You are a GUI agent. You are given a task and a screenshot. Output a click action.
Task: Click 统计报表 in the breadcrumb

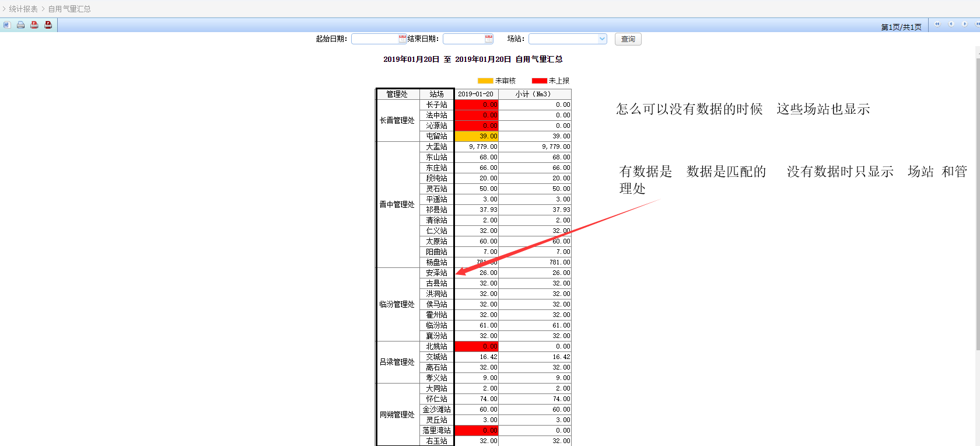(23, 9)
